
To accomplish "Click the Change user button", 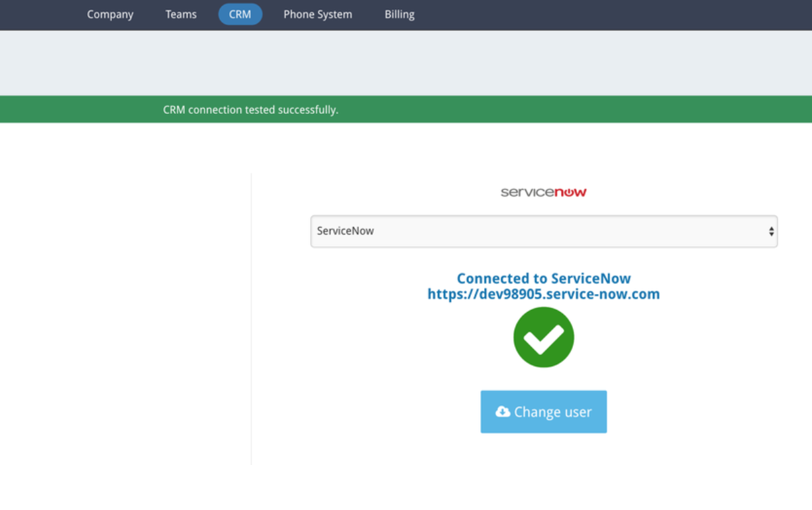I will tap(543, 411).
